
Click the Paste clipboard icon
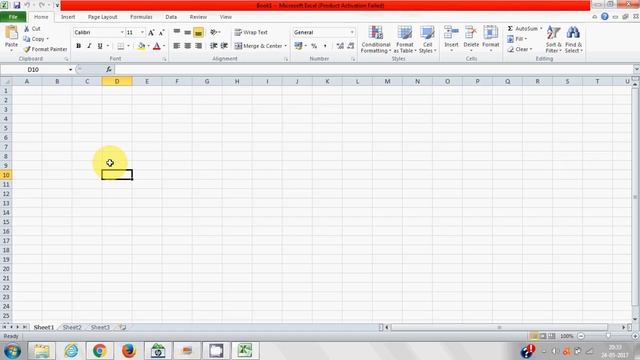tap(11, 33)
